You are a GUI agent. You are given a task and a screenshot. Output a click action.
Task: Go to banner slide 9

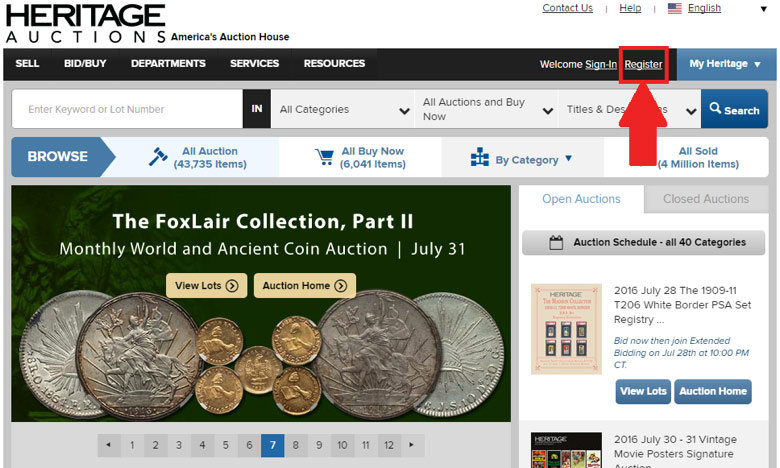pyautogui.click(x=319, y=445)
